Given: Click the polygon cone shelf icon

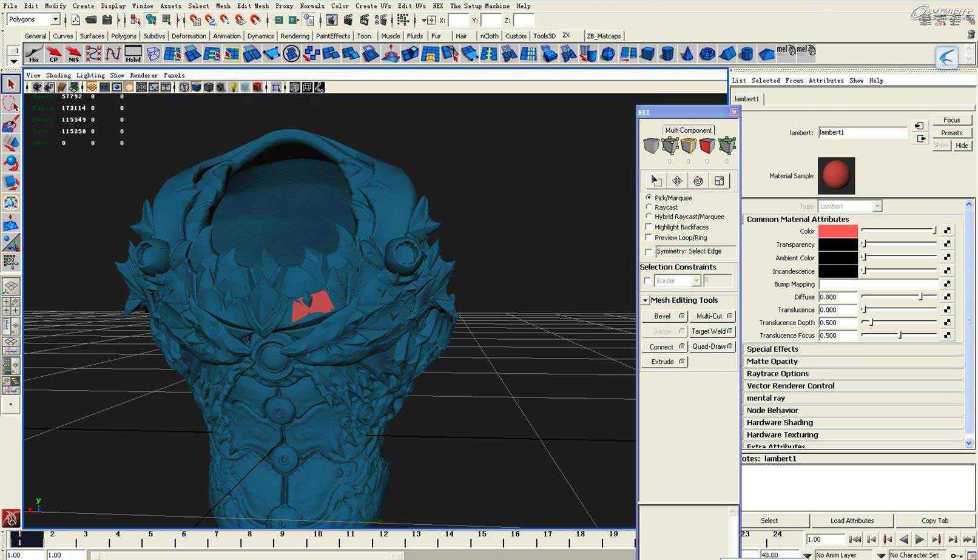Looking at the screenshot, I should 687,53.
